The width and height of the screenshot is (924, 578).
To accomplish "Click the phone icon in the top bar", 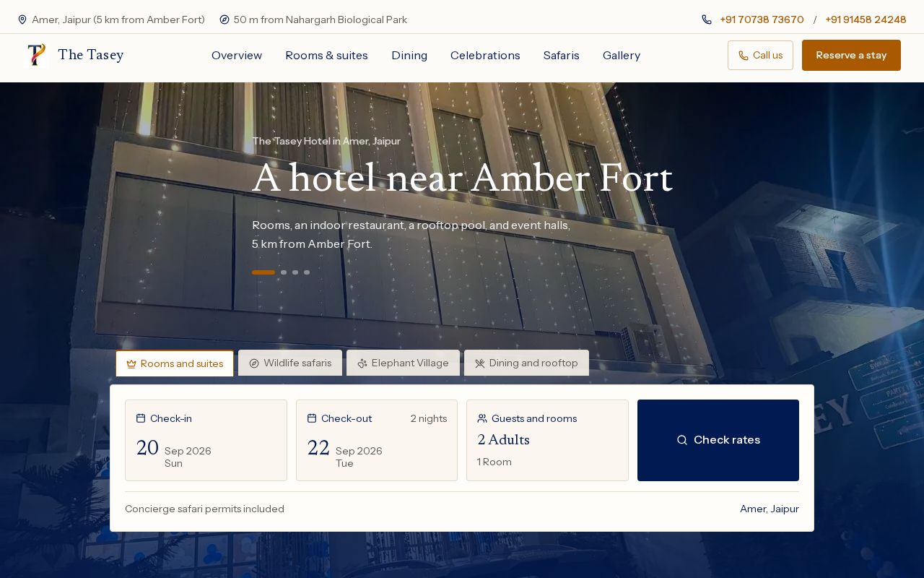I will [x=707, y=20].
